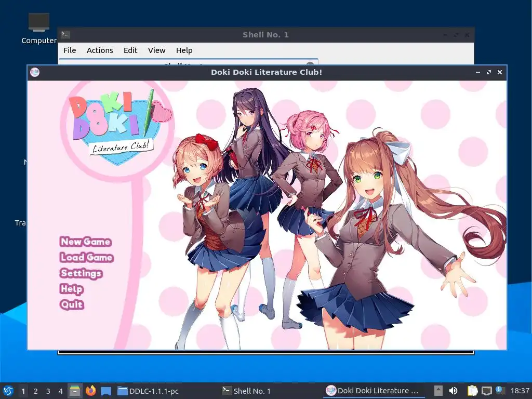Open the clipboard manager tray icon
Screen dimensions: 532x399
coord(472,391)
